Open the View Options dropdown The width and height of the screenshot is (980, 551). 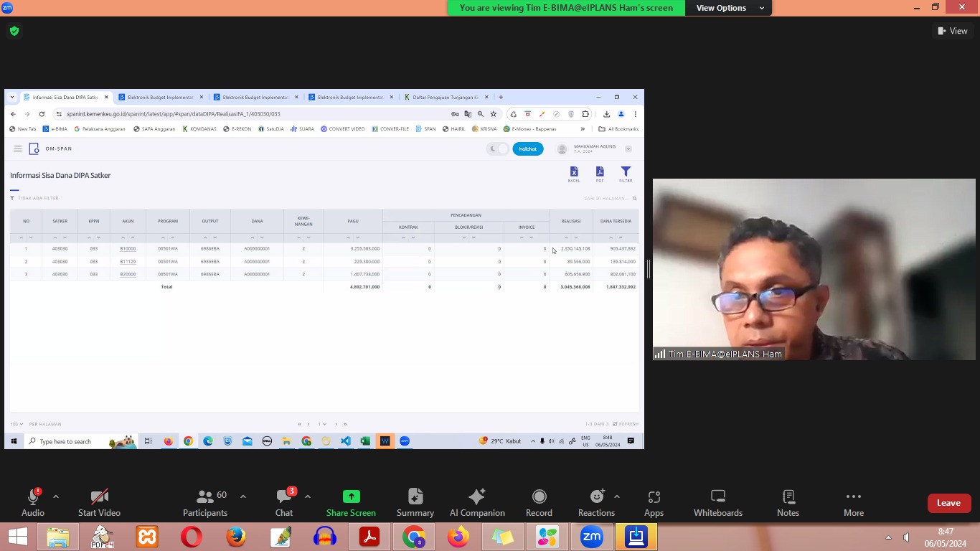[x=729, y=8]
